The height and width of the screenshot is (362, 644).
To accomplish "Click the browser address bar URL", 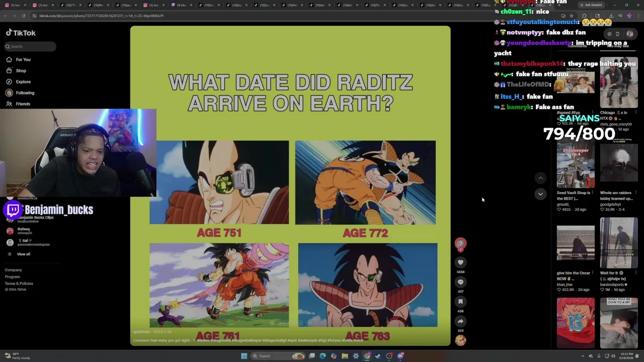I will point(101,16).
